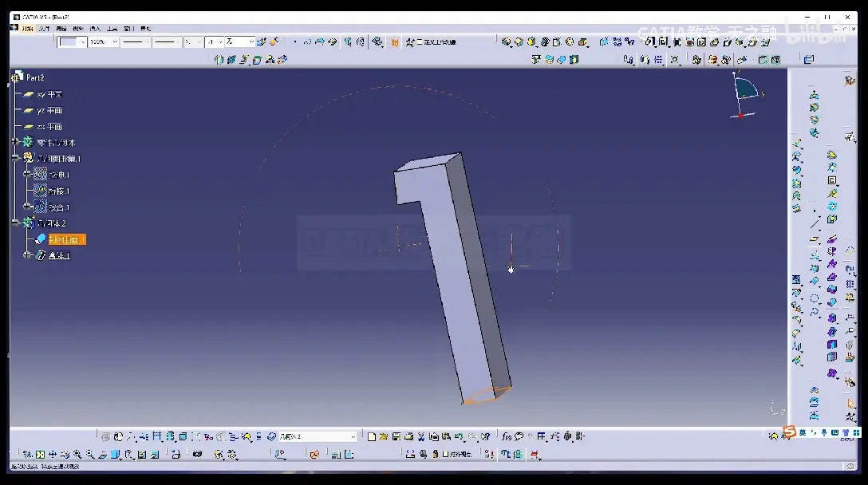This screenshot has height=485, width=868.
Task: Expand the 零件几何体 node
Action: coord(16,142)
